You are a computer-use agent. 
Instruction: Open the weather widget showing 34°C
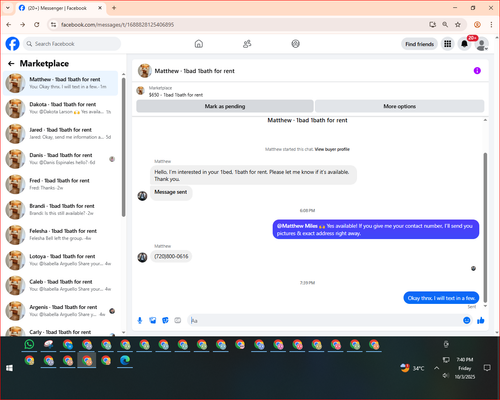(x=412, y=368)
